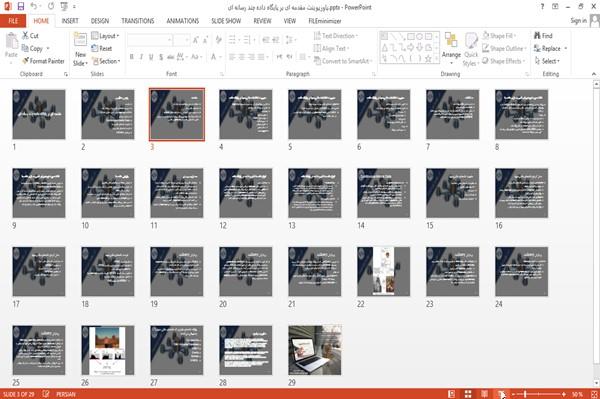Switch to Slide Sorter view icon
Image resolution: width=600 pixels, height=399 pixels.
468,394
